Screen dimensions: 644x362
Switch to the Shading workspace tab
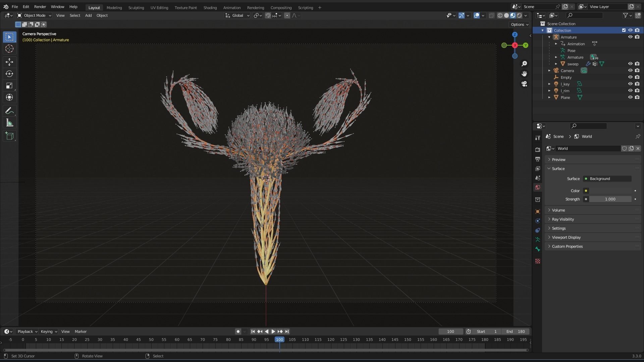210,7
